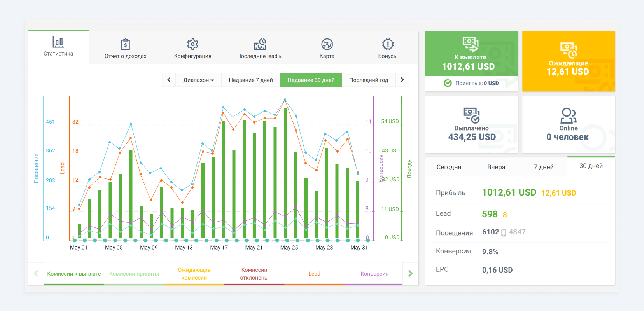Viewport: 644px width, 311px height.
Task: Switch to the 7 дней tab
Action: [x=544, y=167]
